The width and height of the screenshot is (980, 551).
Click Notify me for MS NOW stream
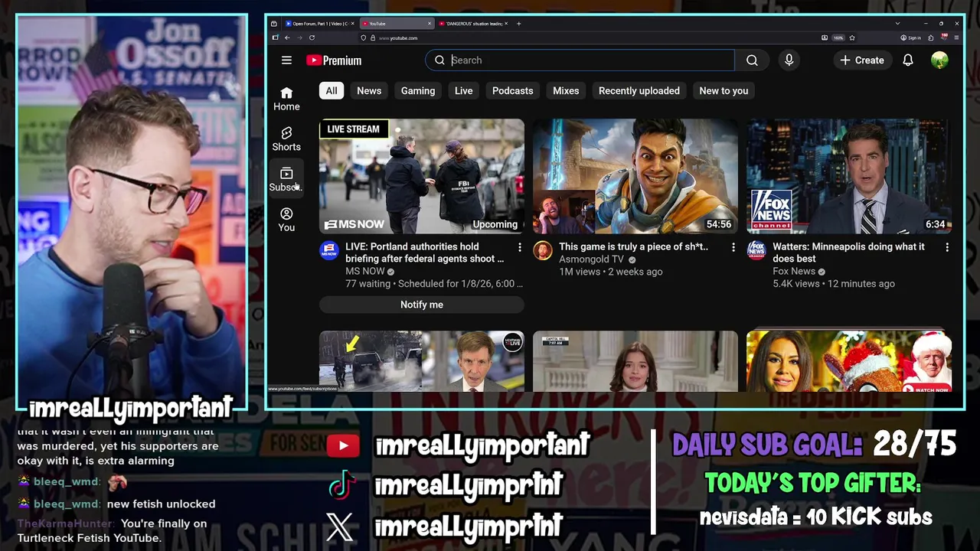coord(422,305)
